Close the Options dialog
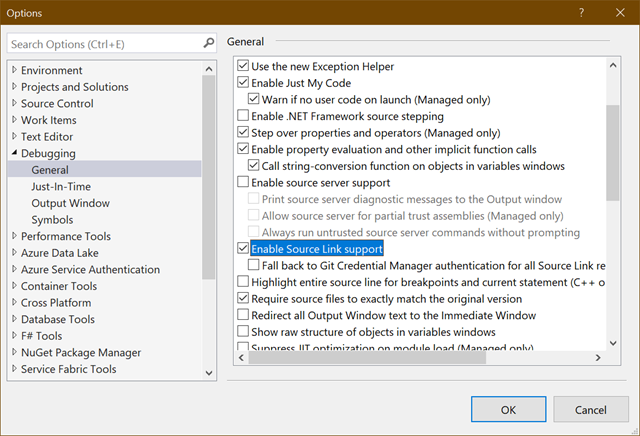Viewport: 640px width, 436px height. coord(620,13)
